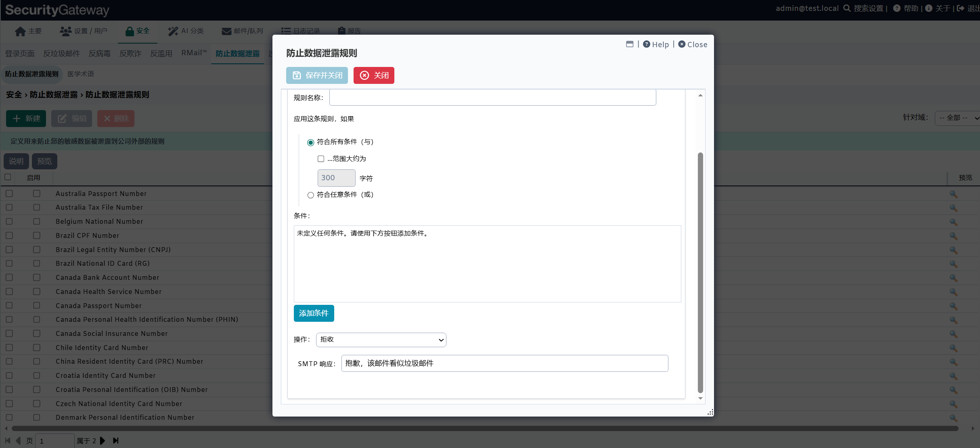The image size is (980, 448).
Task: Click the magnifier preview for Australia Passport Number
Action: 953,194
